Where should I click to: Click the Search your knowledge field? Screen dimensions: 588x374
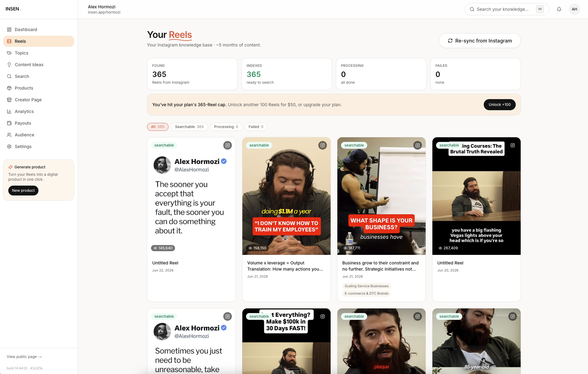tap(507, 9)
